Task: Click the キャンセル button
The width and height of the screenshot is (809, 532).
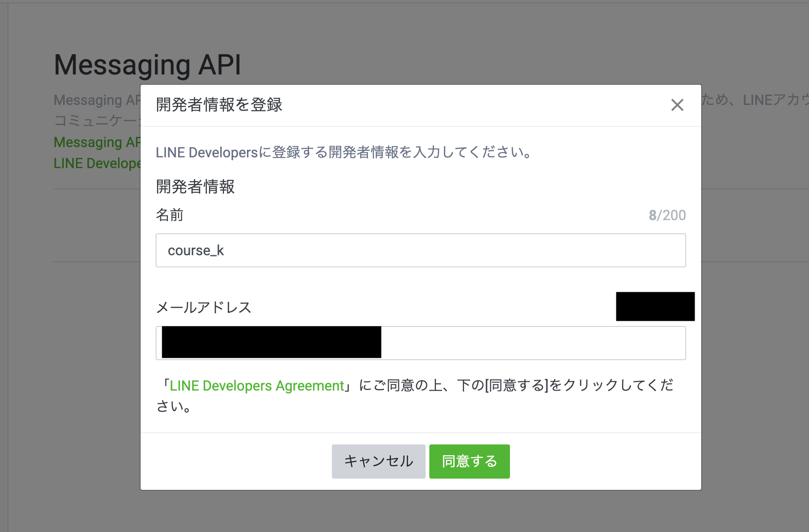Action: point(379,461)
